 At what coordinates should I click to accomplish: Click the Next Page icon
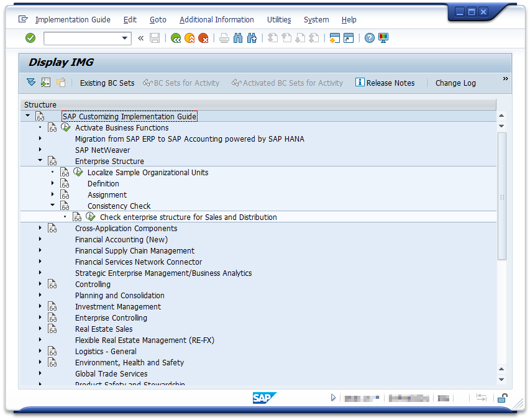click(300, 38)
